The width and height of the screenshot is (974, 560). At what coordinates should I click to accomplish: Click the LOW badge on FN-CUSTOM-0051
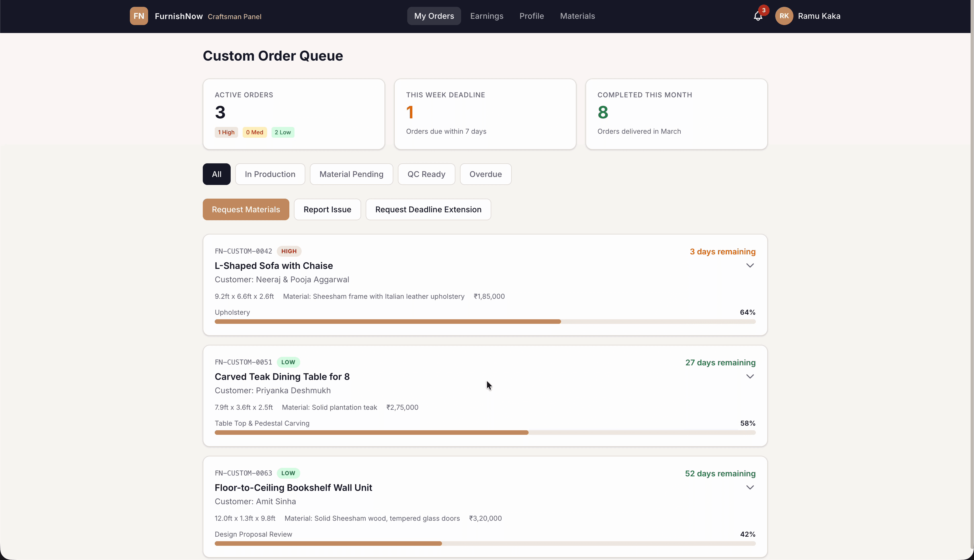click(288, 362)
